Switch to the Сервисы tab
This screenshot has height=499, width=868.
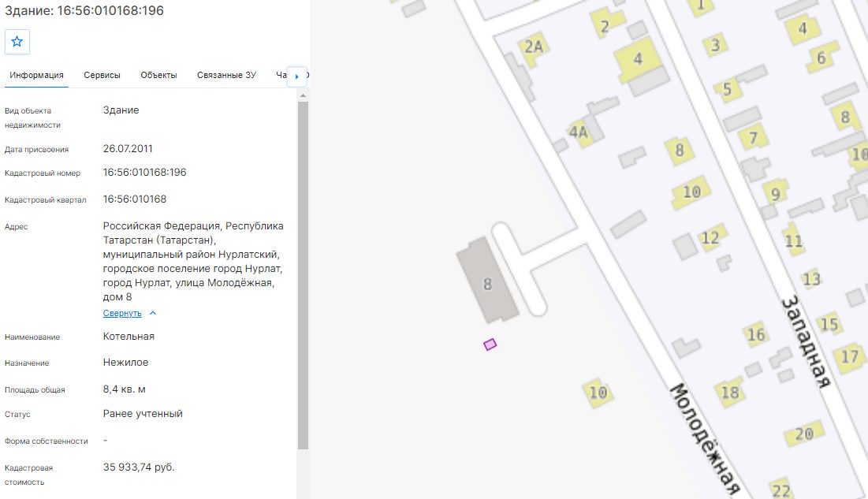[x=102, y=76]
